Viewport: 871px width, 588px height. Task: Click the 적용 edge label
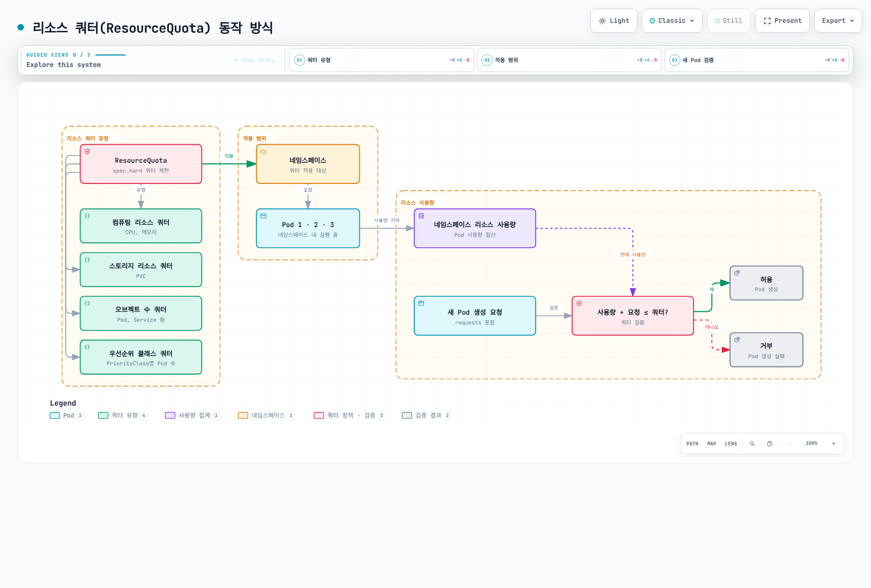229,156
